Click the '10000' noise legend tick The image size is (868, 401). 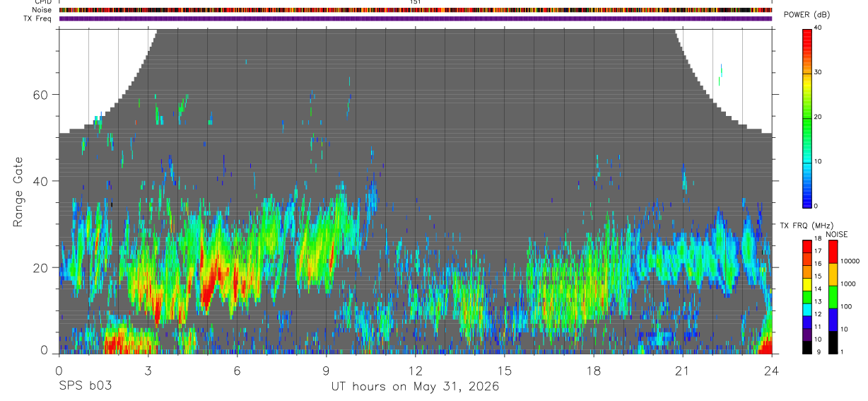850,261
